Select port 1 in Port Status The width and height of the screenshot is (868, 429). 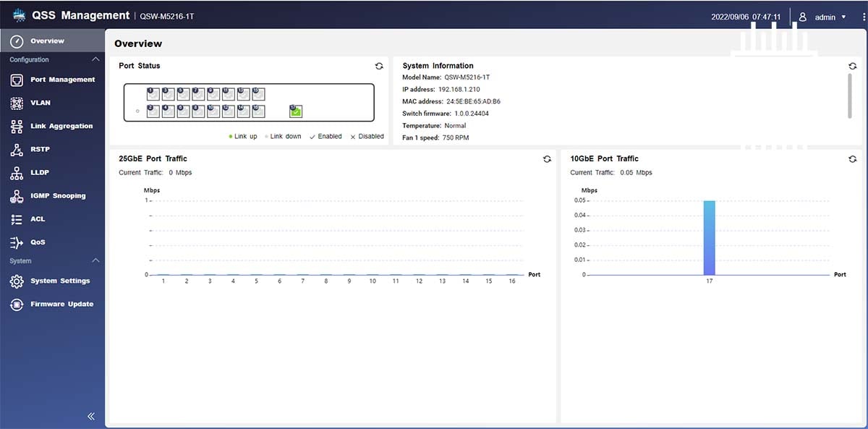click(x=153, y=94)
